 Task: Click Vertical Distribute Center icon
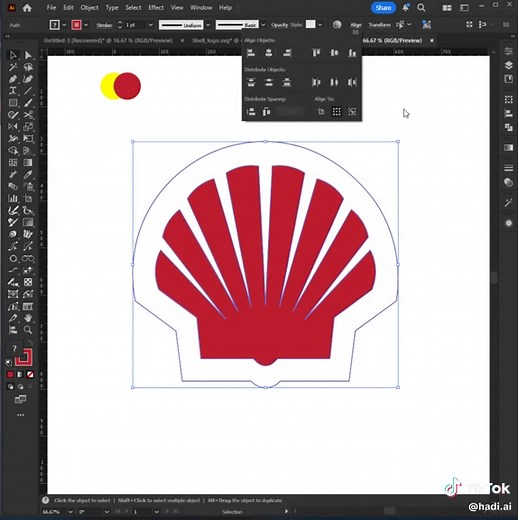[268, 82]
